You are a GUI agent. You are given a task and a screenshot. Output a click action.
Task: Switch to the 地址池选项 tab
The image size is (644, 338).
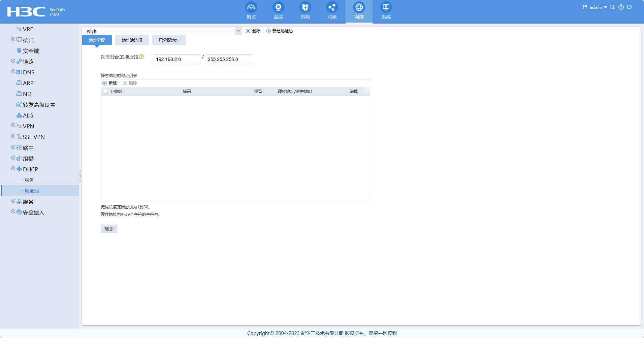(132, 40)
